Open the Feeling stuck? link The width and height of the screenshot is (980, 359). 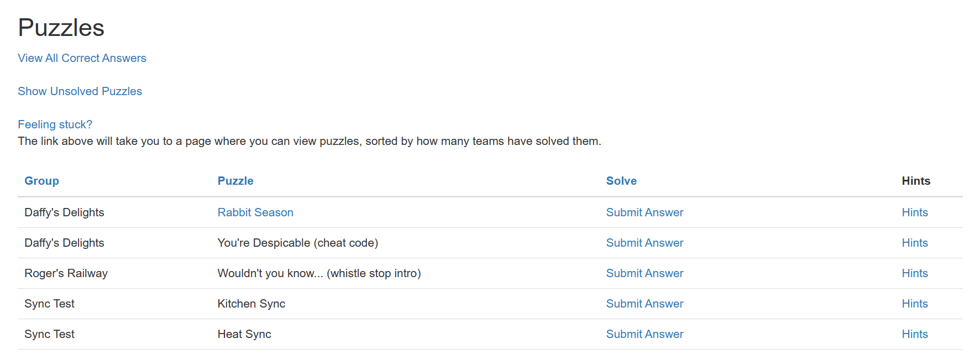click(55, 124)
